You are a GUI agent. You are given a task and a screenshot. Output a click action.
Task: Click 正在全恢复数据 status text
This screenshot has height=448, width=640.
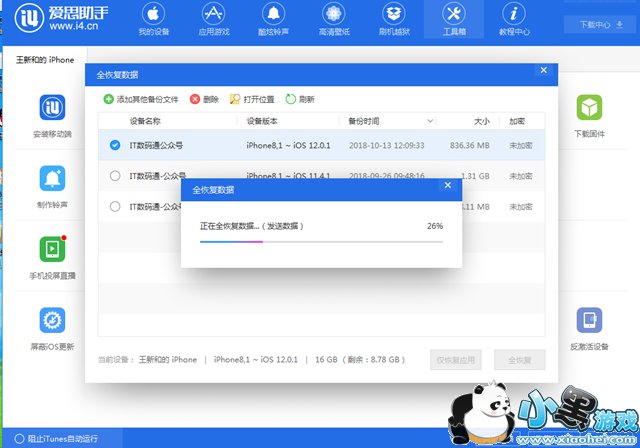pos(251,226)
